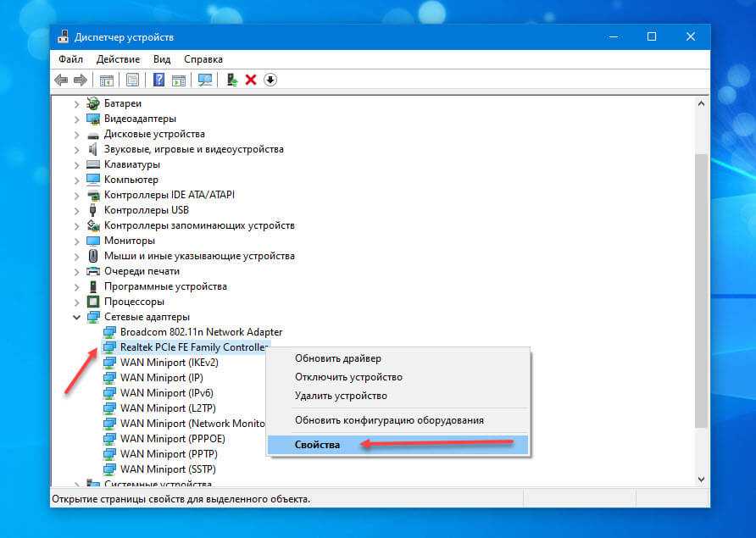Expand the Видеоадаптеры category
The width and height of the screenshot is (756, 538).
[77, 119]
